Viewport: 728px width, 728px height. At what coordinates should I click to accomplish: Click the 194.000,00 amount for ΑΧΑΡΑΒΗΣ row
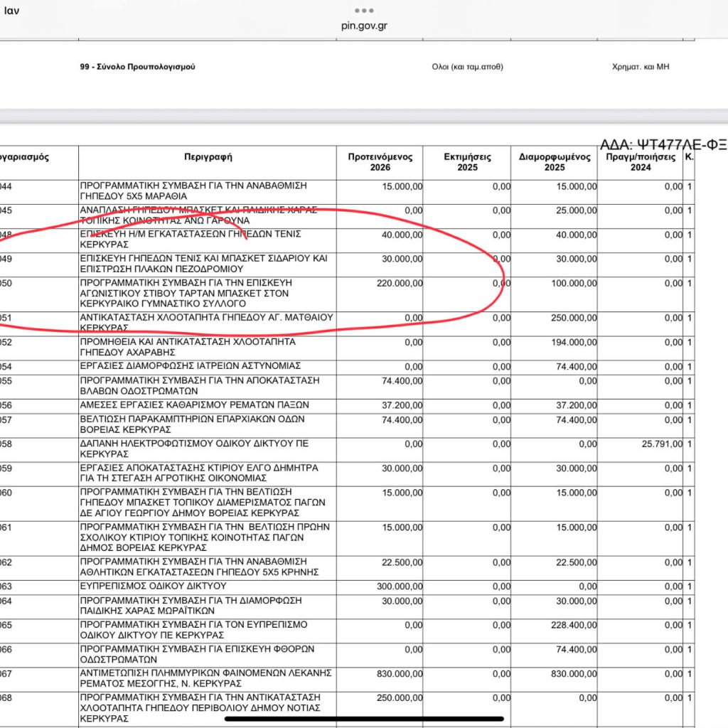pos(574,343)
